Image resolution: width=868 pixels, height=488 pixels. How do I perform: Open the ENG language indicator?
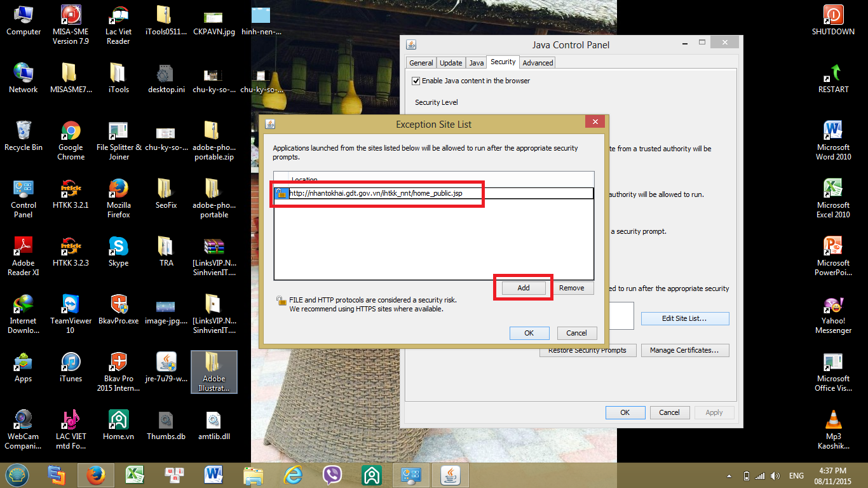796,475
